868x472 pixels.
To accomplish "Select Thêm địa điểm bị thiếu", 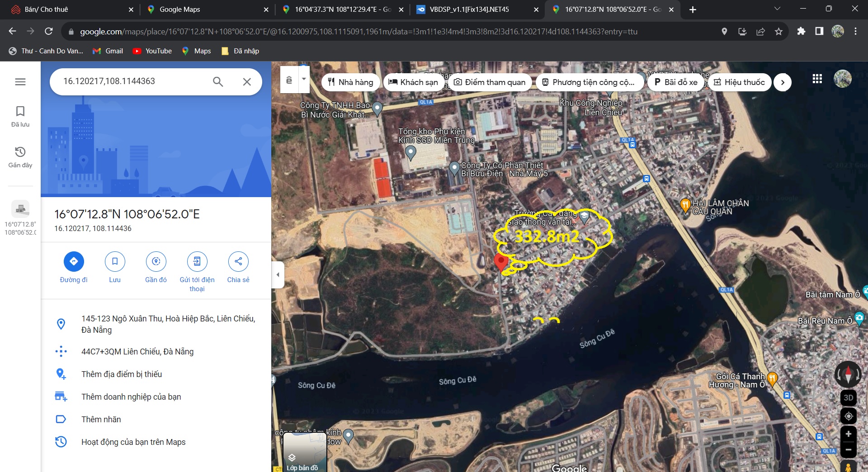I will point(156,374).
